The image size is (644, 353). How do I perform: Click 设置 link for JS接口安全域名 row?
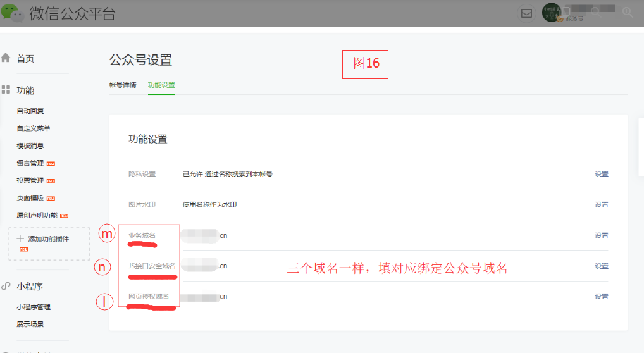tap(602, 266)
